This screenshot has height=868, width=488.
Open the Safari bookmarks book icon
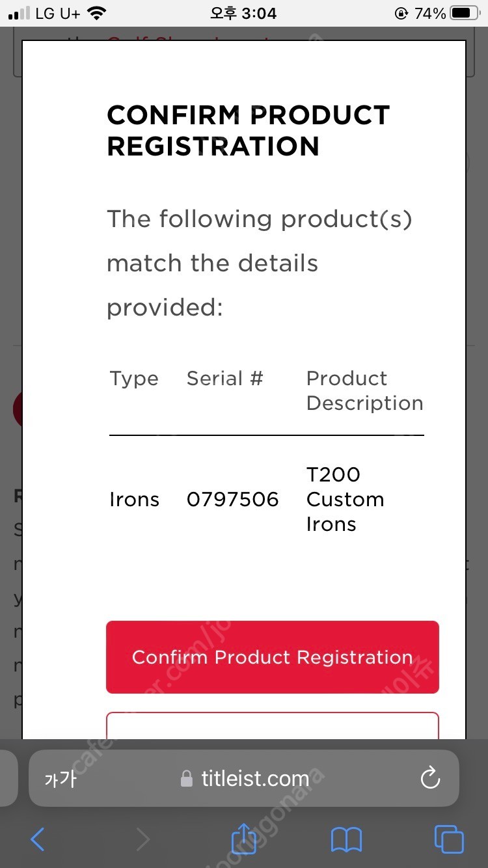tap(346, 839)
